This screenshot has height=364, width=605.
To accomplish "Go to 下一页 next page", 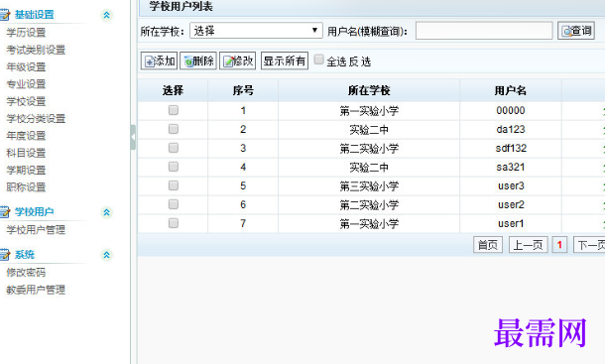I will click(x=590, y=245).
